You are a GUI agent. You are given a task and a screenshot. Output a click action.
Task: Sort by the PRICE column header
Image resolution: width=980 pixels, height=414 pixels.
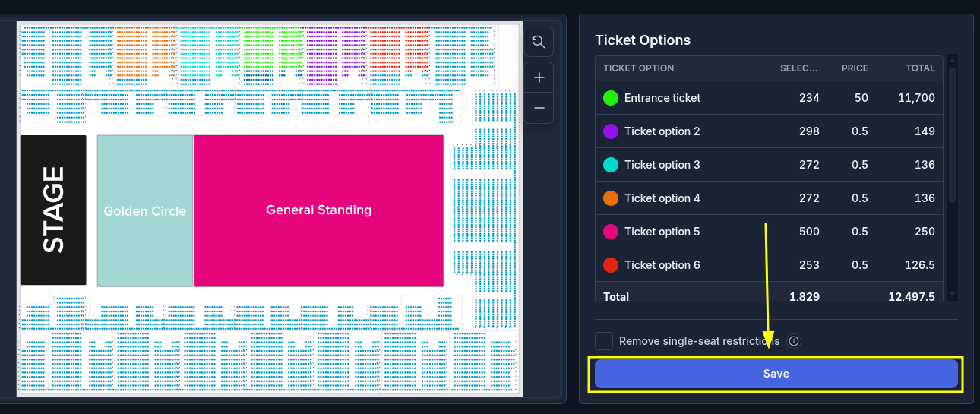(855, 68)
